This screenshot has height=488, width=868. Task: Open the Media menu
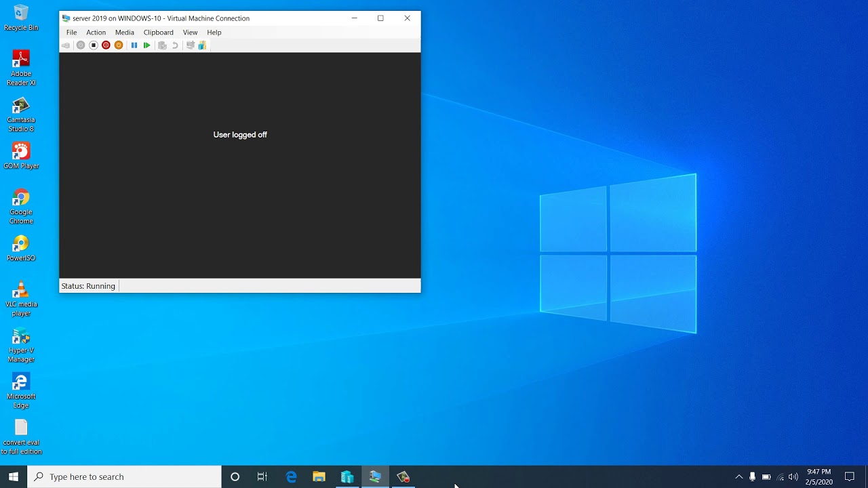pyautogui.click(x=124, y=33)
